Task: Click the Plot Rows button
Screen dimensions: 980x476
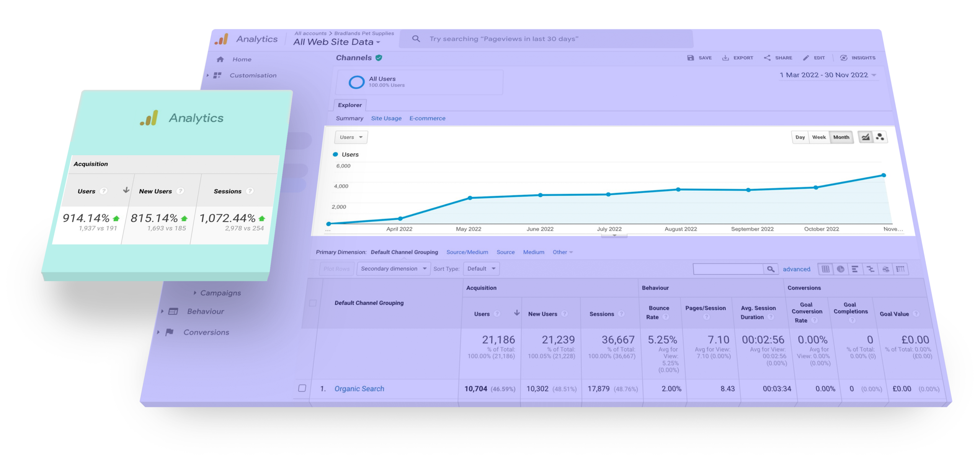Action: (x=336, y=269)
